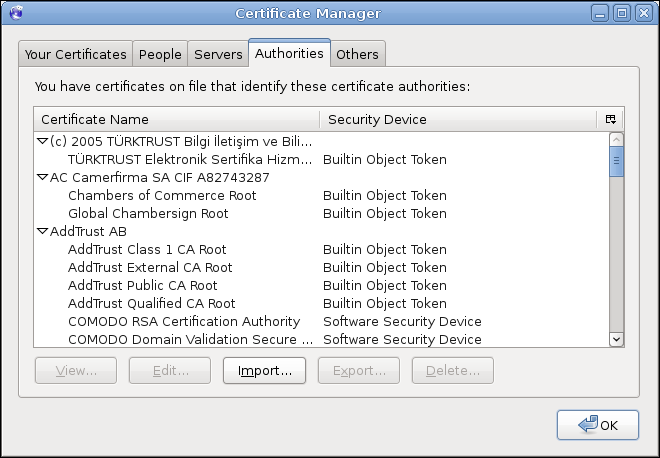Click Builtin Object Token for Global Chambersign Root
This screenshot has height=458, width=660.
tap(385, 213)
